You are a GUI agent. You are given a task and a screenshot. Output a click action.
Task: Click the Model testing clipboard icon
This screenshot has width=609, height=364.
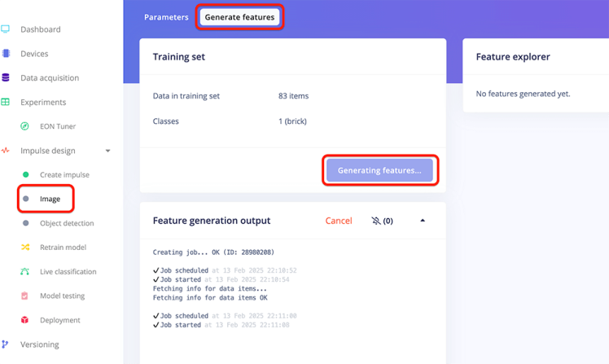(x=25, y=296)
